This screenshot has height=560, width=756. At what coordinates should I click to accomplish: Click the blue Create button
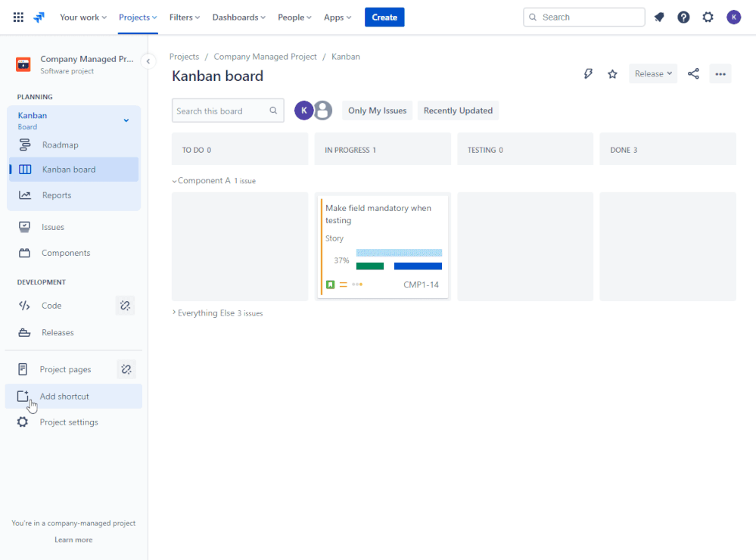pos(384,17)
